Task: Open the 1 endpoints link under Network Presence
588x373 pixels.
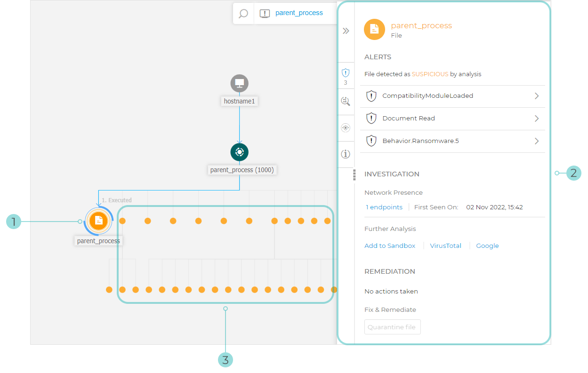Action: tap(384, 207)
